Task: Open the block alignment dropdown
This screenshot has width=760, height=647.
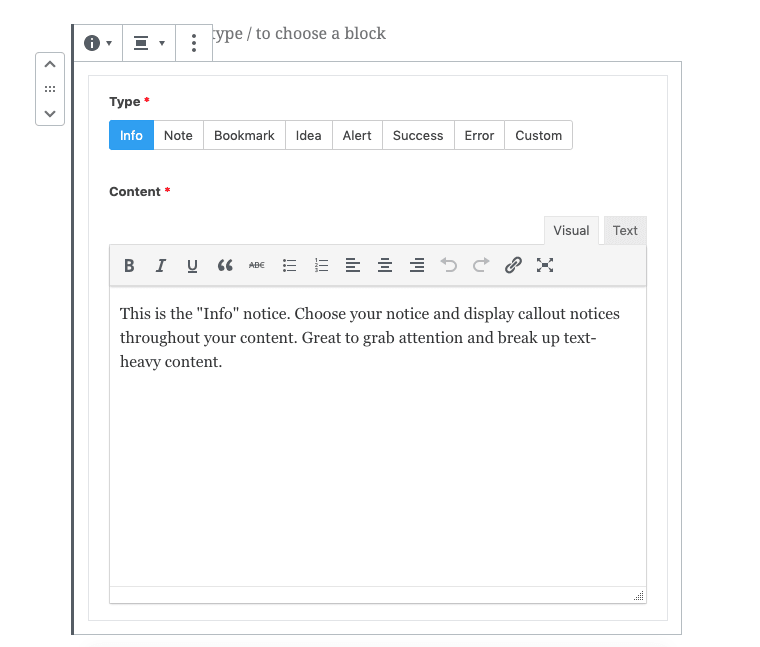Action: (149, 43)
